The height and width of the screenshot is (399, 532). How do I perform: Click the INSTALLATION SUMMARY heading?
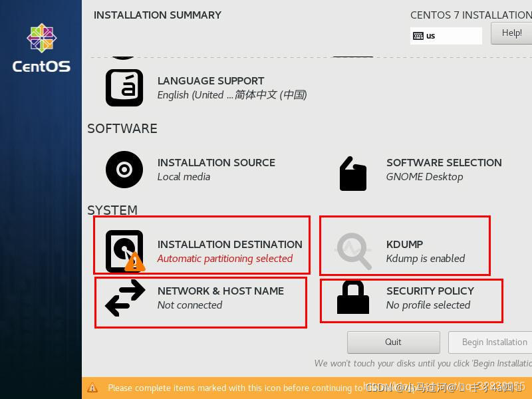158,15
